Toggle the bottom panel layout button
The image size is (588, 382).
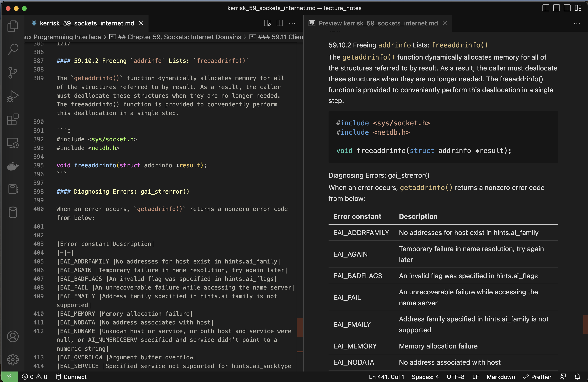[x=556, y=8]
